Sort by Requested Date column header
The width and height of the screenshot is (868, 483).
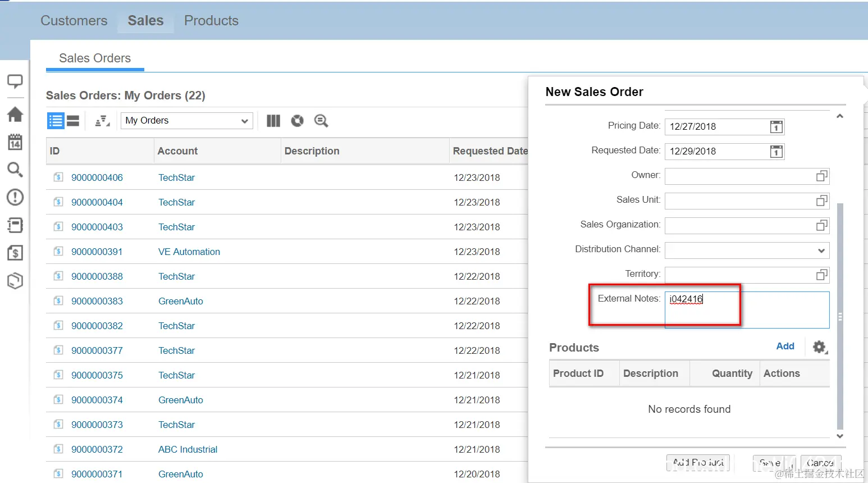pos(489,151)
